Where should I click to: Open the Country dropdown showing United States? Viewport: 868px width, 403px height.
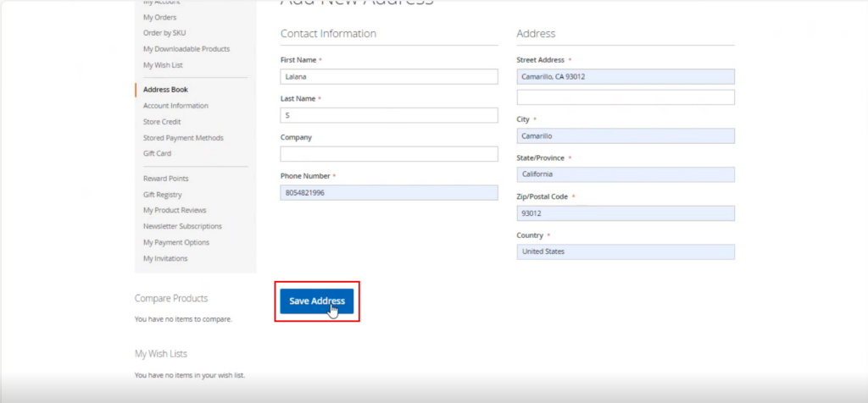626,252
